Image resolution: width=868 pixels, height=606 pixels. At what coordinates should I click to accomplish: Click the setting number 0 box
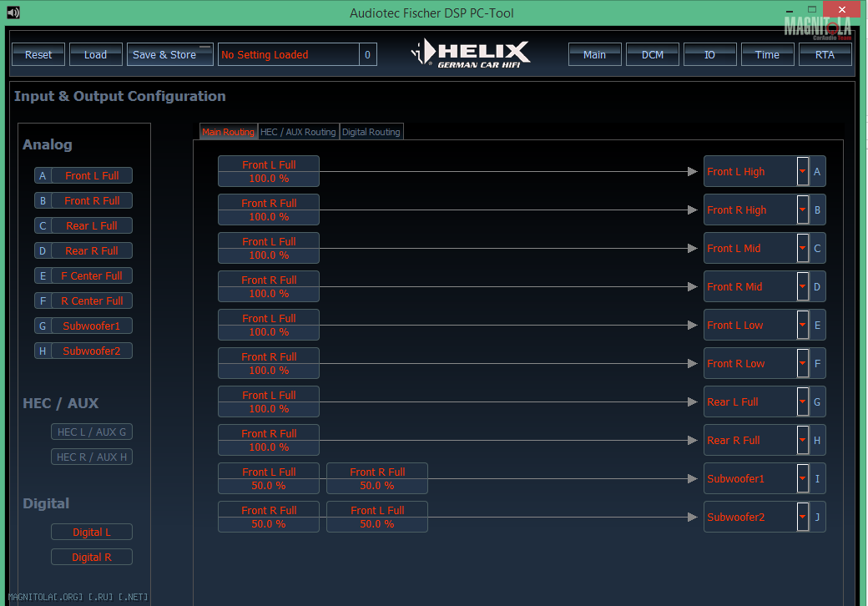click(x=367, y=55)
